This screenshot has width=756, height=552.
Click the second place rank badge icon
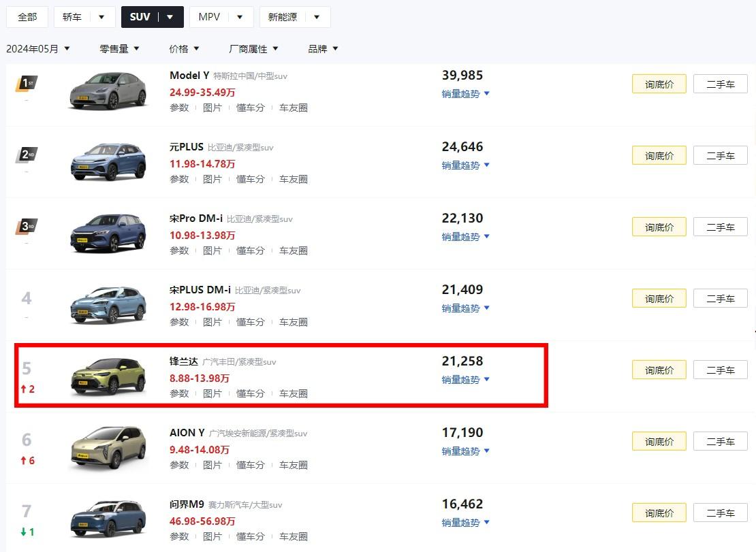pyautogui.click(x=26, y=155)
